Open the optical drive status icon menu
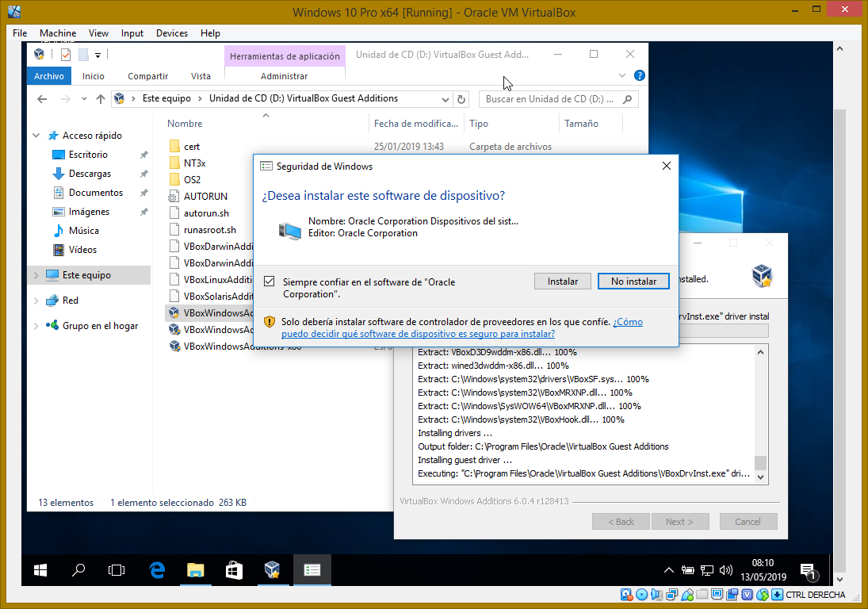The image size is (868, 609). coord(641,595)
